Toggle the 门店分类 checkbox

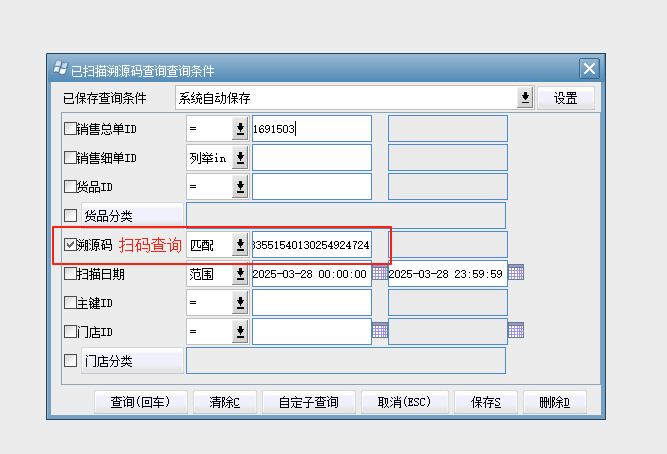coord(70,360)
